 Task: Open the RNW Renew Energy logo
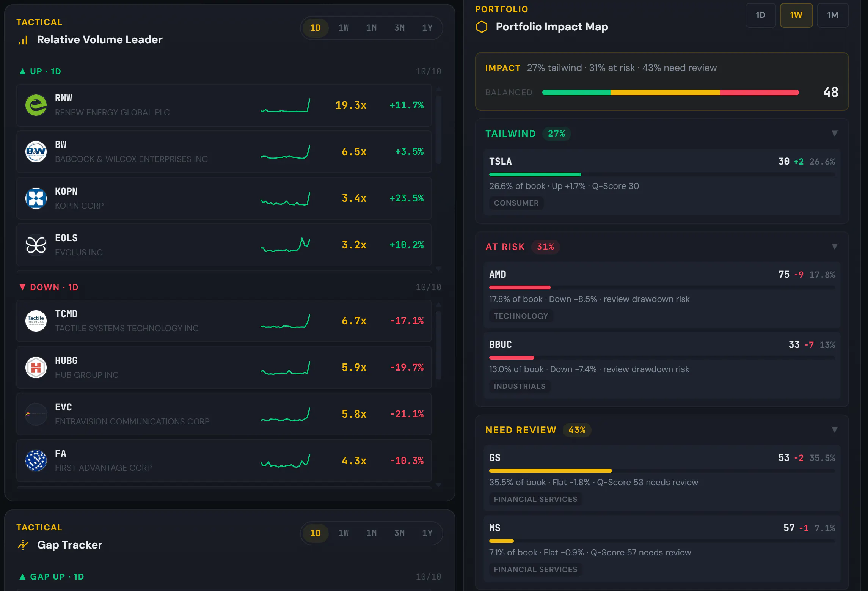click(x=36, y=105)
